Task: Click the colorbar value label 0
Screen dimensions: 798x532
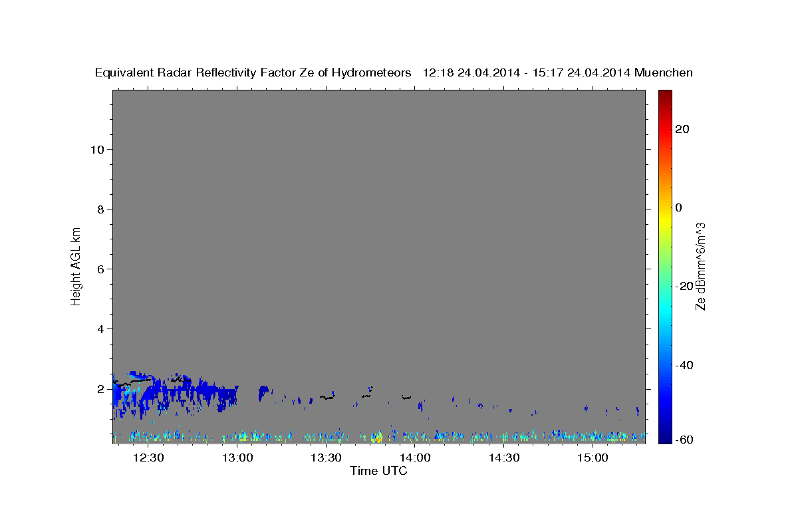Action: pyautogui.click(x=678, y=207)
